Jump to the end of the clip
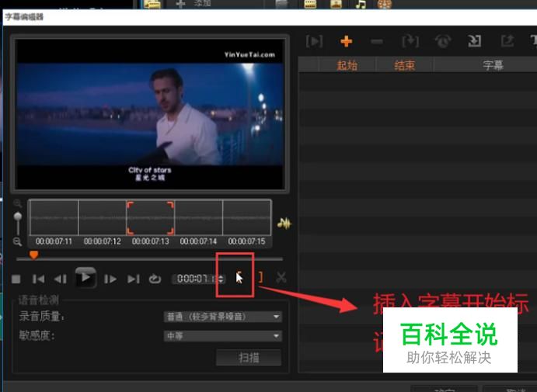 133,279
